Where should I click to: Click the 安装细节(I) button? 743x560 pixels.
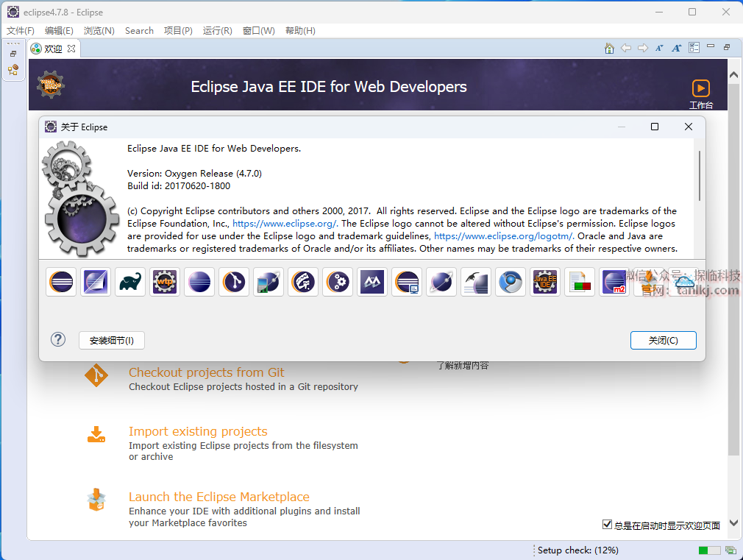(x=112, y=341)
